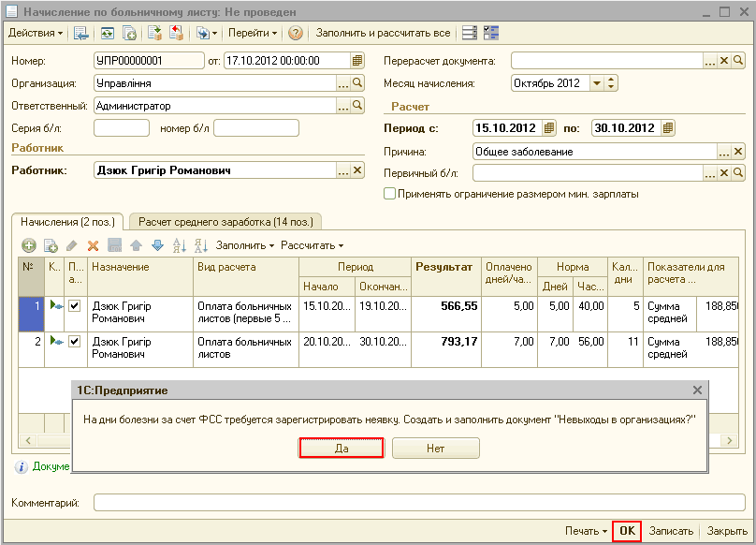Click Вид расчета column header
This screenshot has width=756, height=545.
[x=246, y=276]
